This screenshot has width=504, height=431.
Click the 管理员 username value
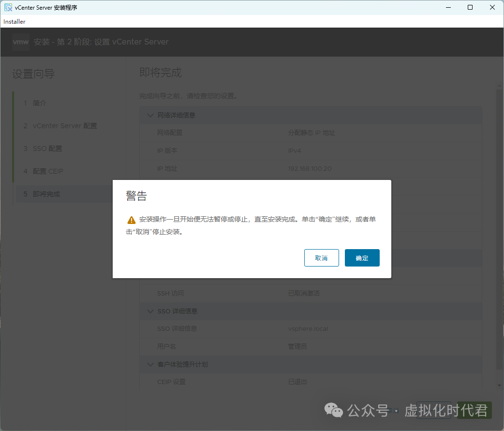(x=297, y=346)
